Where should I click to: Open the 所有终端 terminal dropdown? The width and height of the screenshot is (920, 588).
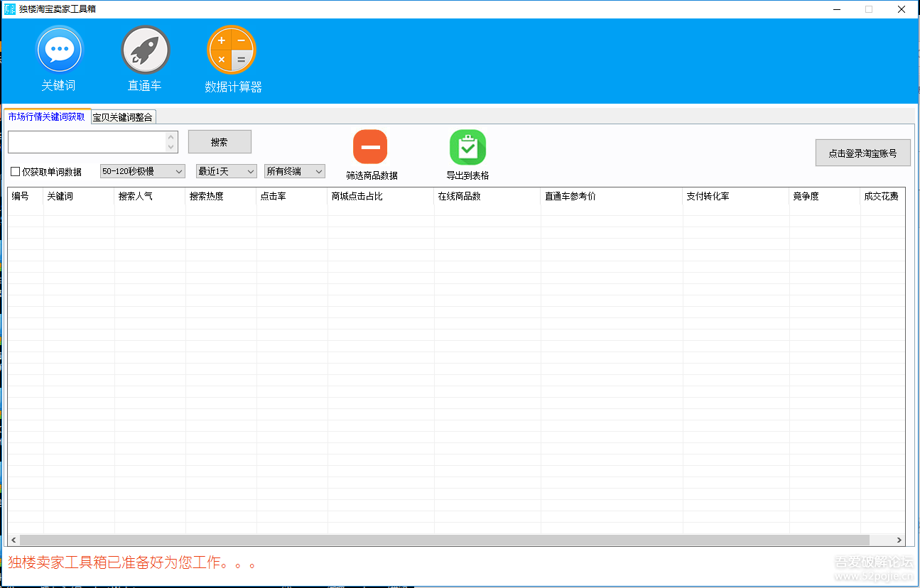pyautogui.click(x=295, y=171)
